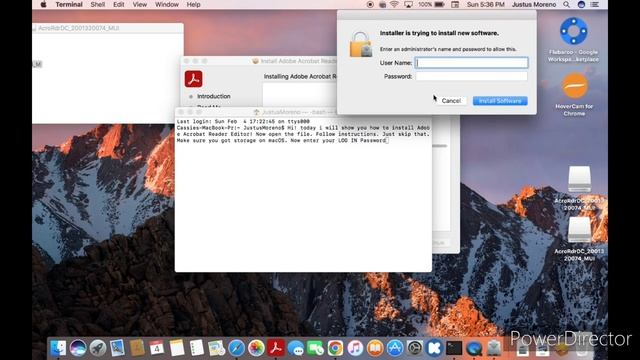
Task: Open the View menu
Action: point(140,4)
